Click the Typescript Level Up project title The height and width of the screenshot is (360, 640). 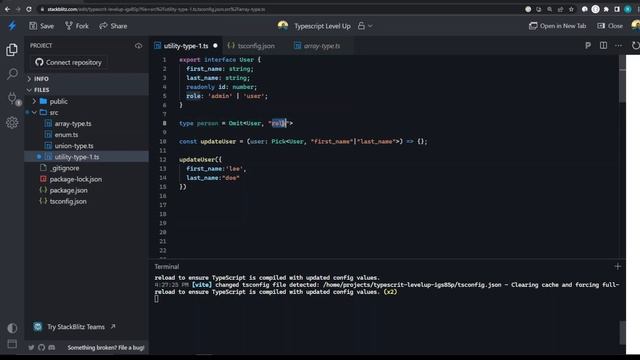[322, 26]
